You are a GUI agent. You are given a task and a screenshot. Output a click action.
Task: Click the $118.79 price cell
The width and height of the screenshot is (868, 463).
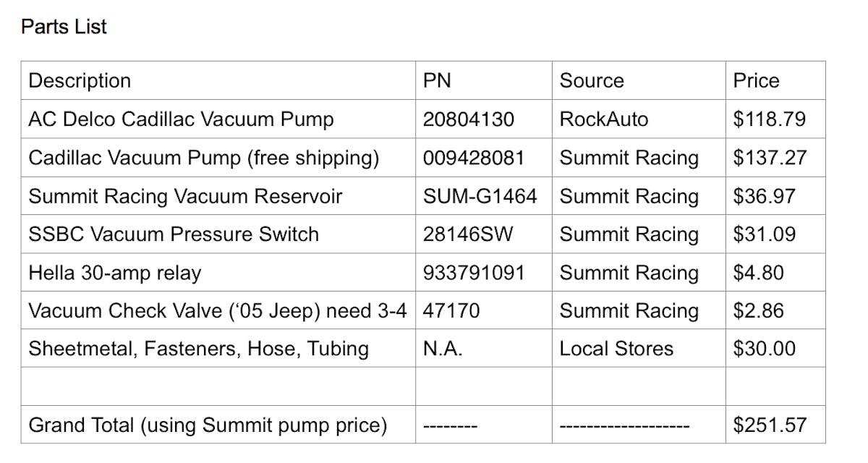(769, 119)
